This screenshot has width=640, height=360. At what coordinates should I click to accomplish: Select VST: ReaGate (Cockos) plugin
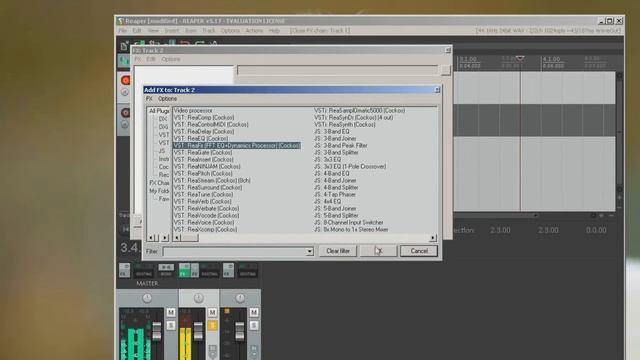click(x=202, y=152)
